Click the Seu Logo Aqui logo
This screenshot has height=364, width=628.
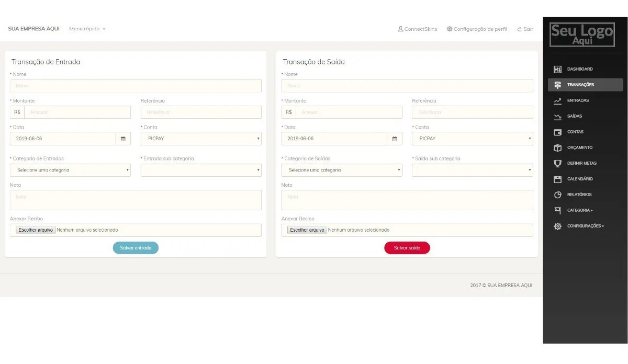click(x=581, y=35)
